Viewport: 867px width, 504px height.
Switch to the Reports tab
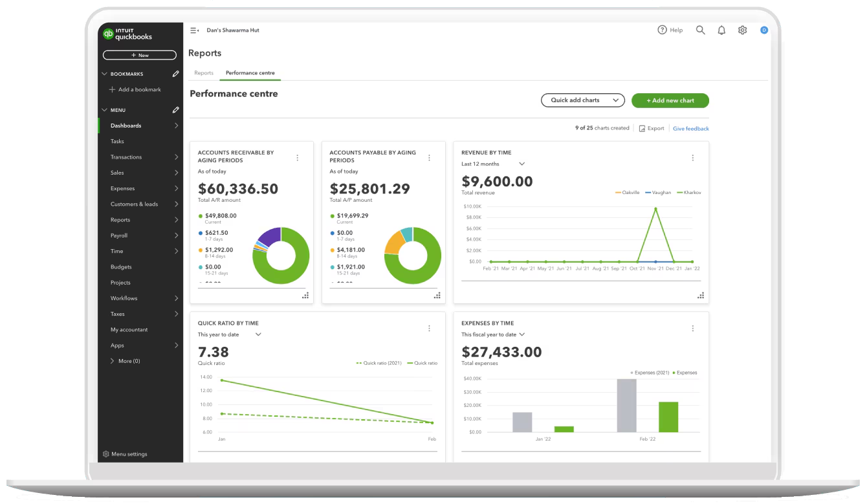[x=204, y=73]
